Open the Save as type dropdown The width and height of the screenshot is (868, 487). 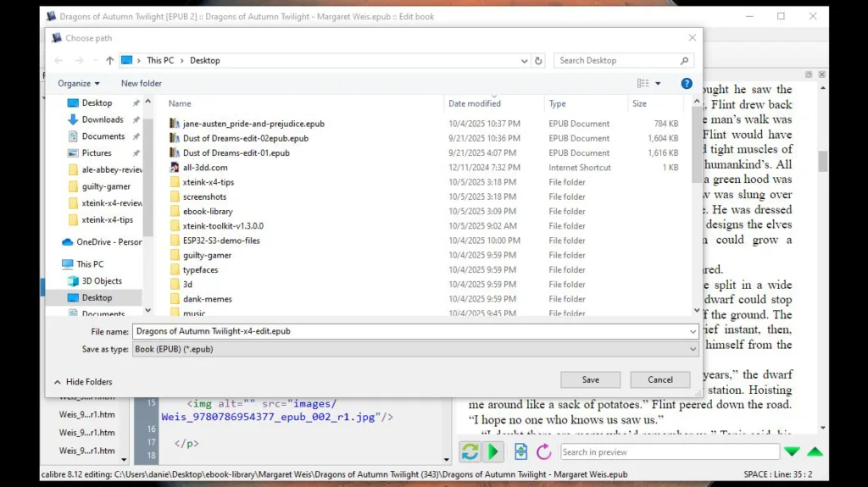tap(415, 349)
